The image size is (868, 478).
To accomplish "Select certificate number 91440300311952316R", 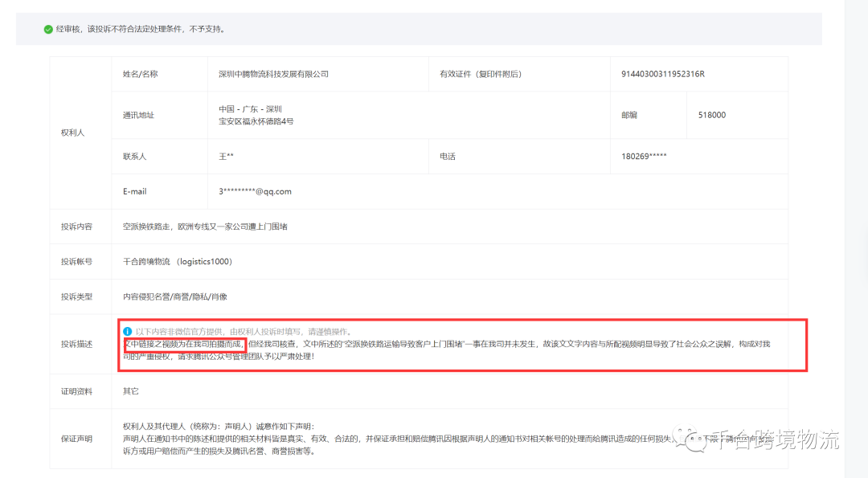I will 662,74.
